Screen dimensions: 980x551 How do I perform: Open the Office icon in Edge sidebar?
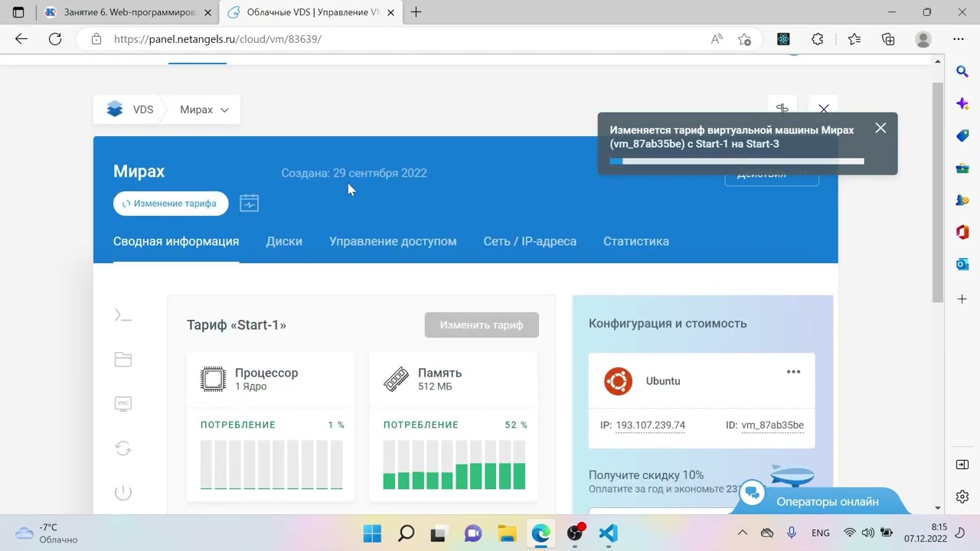pyautogui.click(x=962, y=232)
